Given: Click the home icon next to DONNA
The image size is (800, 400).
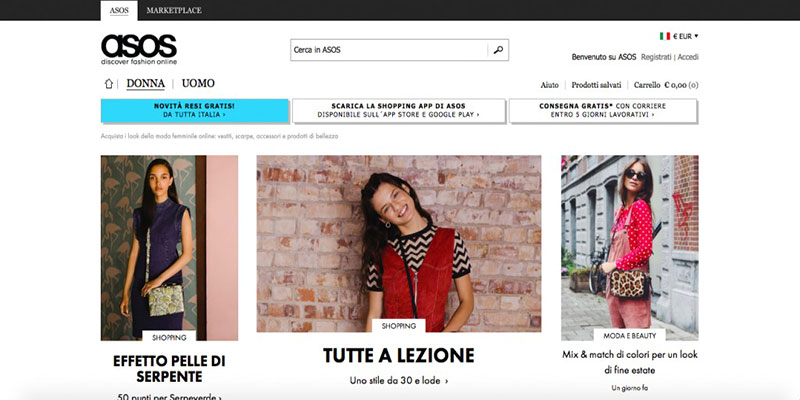Looking at the screenshot, I should tap(109, 84).
